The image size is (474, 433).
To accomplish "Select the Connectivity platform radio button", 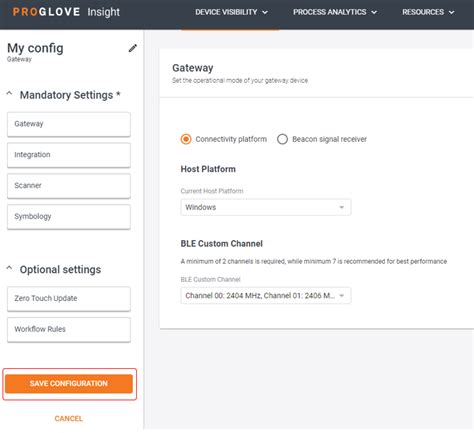I will pos(186,139).
